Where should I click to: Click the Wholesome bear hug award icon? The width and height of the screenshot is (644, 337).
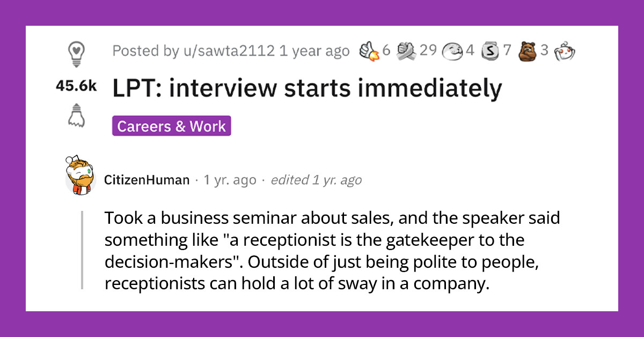pyautogui.click(x=526, y=51)
